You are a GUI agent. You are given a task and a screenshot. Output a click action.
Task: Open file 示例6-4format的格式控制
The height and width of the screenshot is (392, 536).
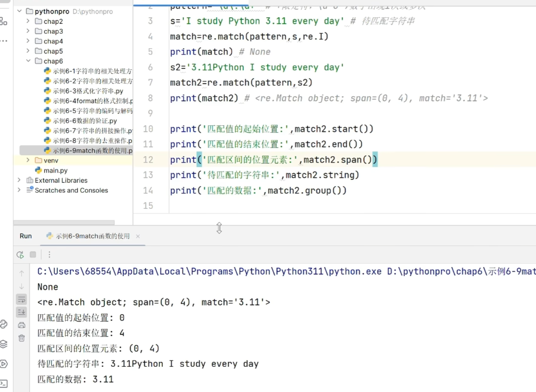coord(88,101)
